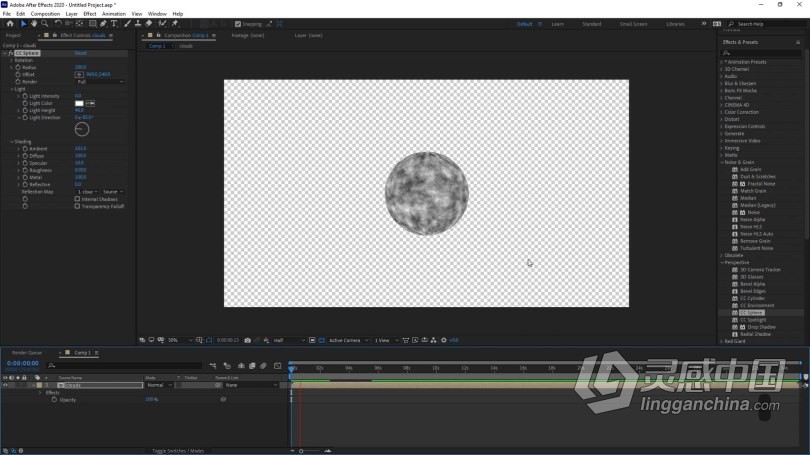Viewport: 810px width, 455px height.
Task: Enable the Transparency Falloff checkbox
Action: click(x=77, y=206)
